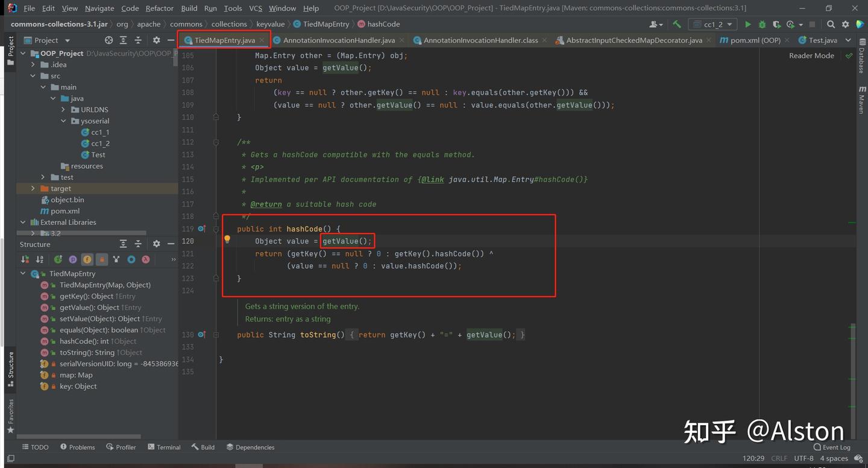This screenshot has height=468, width=868.
Task: Sort Structure members by visibility
Action: pos(25,259)
